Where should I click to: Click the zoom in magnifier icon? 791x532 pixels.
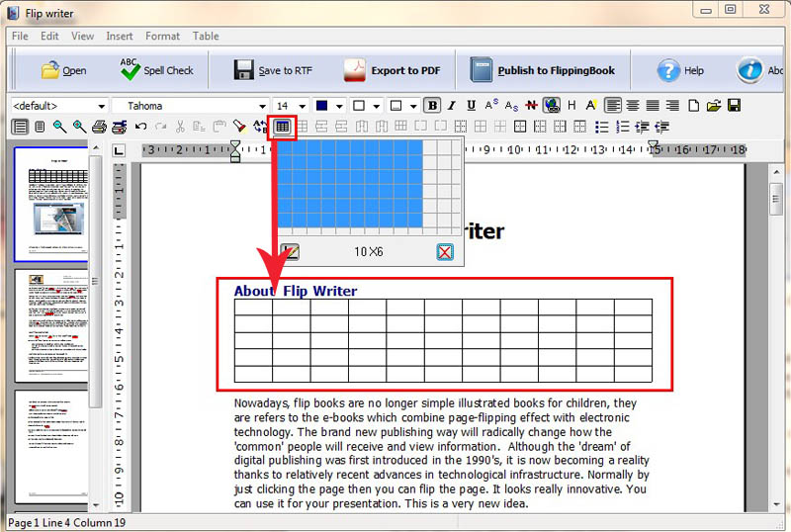(79, 127)
